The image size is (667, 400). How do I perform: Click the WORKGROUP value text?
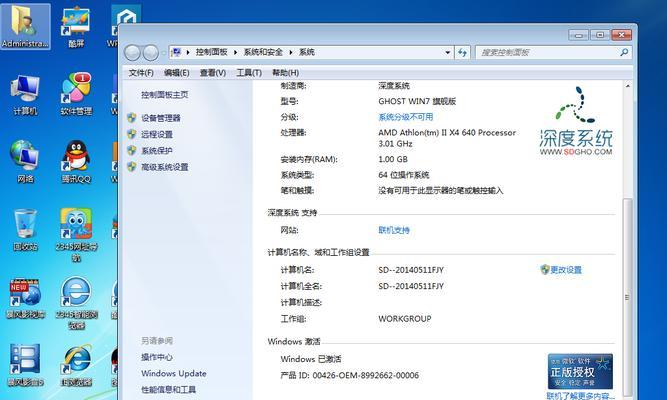pos(405,319)
